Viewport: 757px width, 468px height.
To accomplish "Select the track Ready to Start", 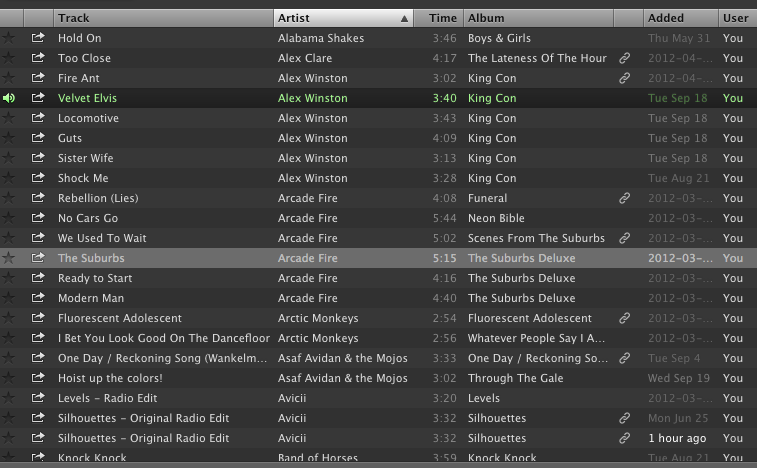I will point(95,278).
